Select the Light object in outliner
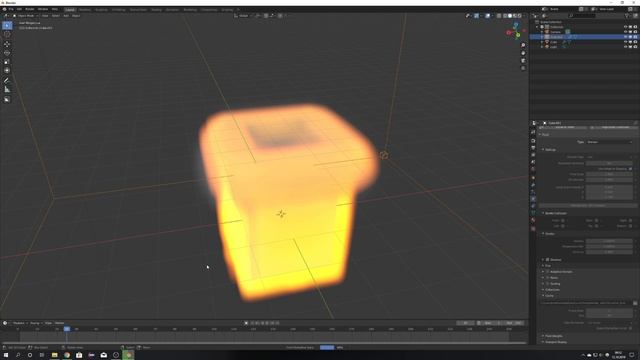Screen dimensions: 640x360 (x=553, y=47)
